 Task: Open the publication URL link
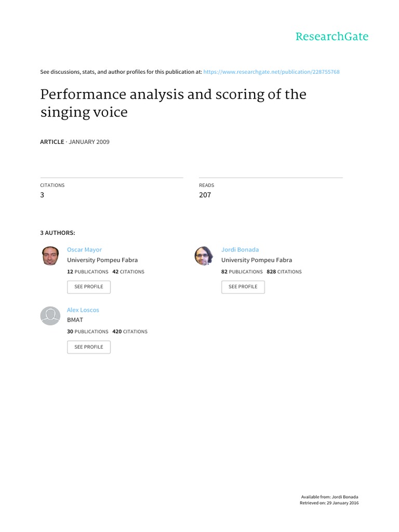tap(272, 72)
